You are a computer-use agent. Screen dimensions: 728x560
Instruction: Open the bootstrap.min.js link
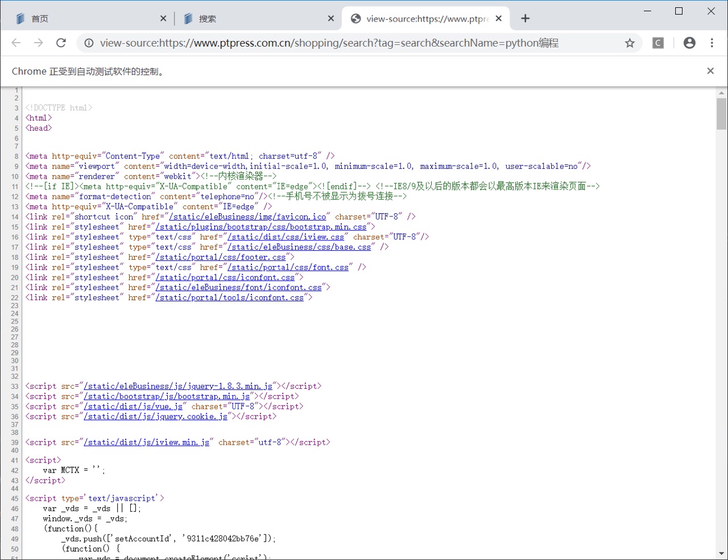[167, 396]
